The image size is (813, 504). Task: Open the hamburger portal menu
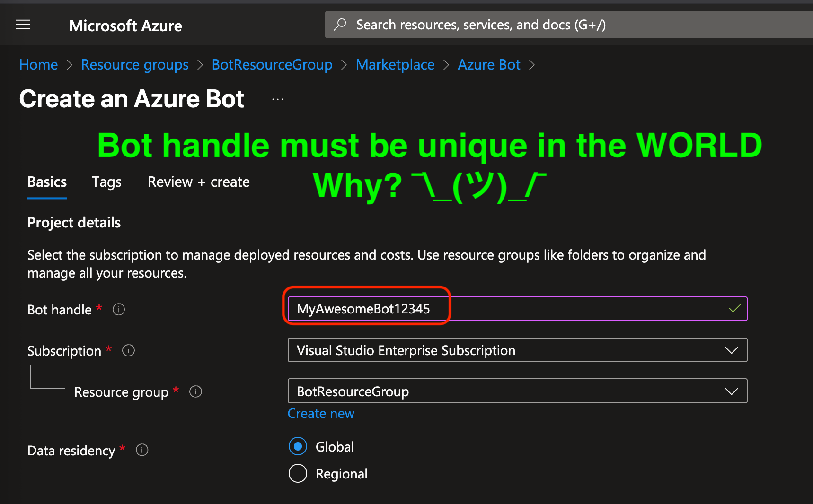pos(23,25)
